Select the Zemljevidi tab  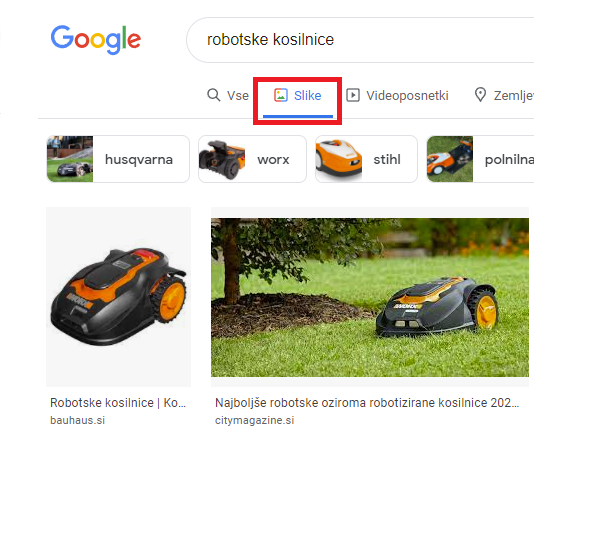(x=504, y=95)
